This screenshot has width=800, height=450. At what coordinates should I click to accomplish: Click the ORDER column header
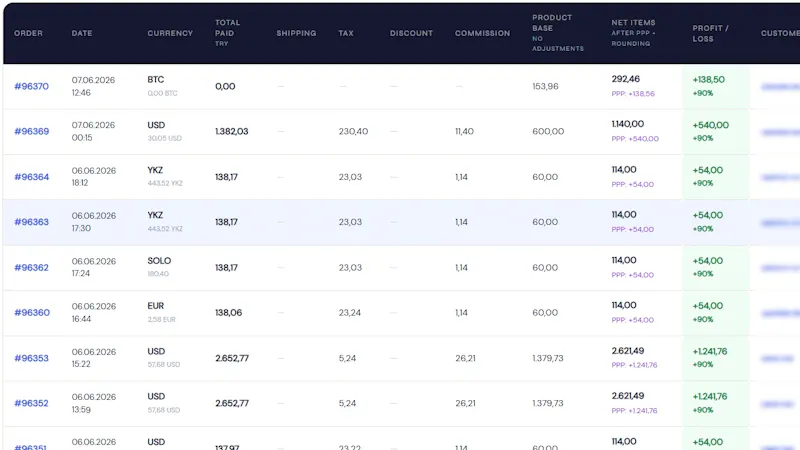28,33
